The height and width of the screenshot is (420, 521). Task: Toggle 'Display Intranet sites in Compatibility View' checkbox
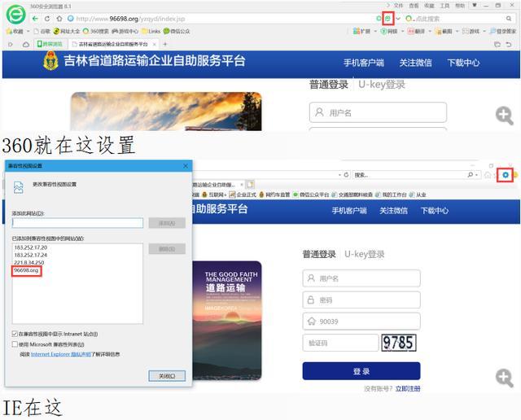15,334
